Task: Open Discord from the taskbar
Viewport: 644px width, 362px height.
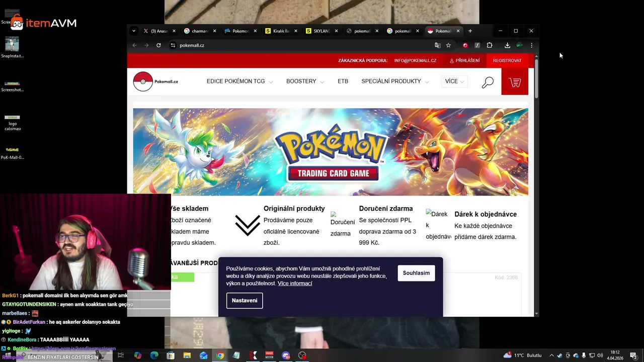Action: (286, 355)
